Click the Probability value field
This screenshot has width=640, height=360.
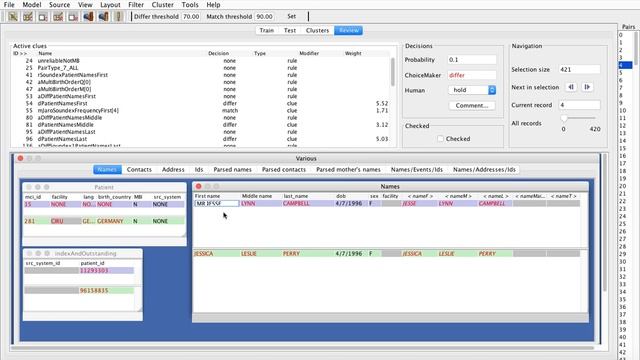(x=472, y=60)
